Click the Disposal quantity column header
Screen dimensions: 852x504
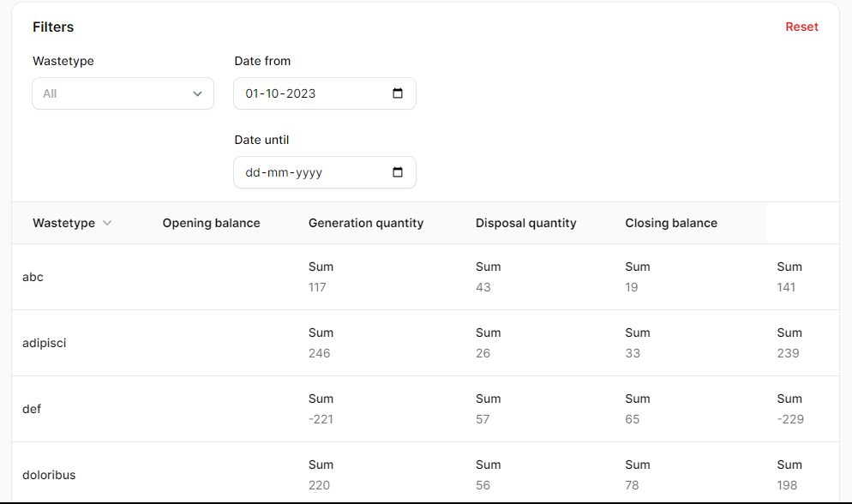click(x=525, y=223)
